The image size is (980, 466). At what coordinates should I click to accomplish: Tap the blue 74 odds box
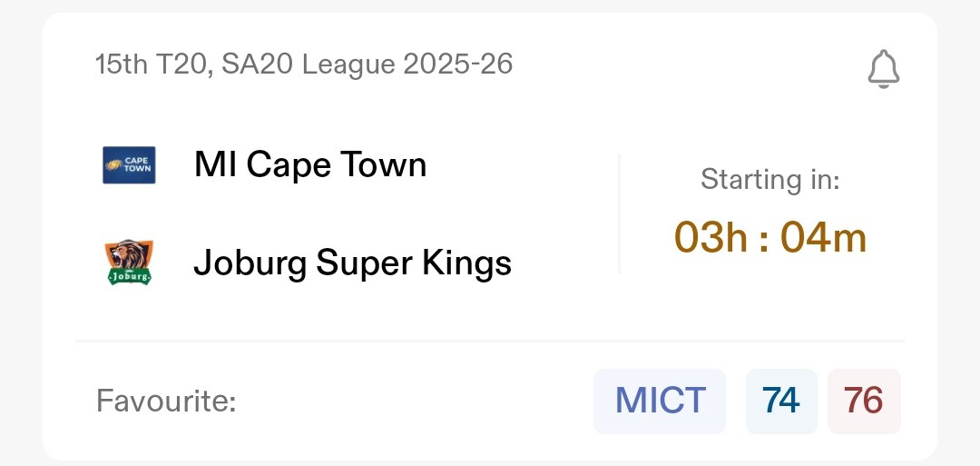[781, 401]
